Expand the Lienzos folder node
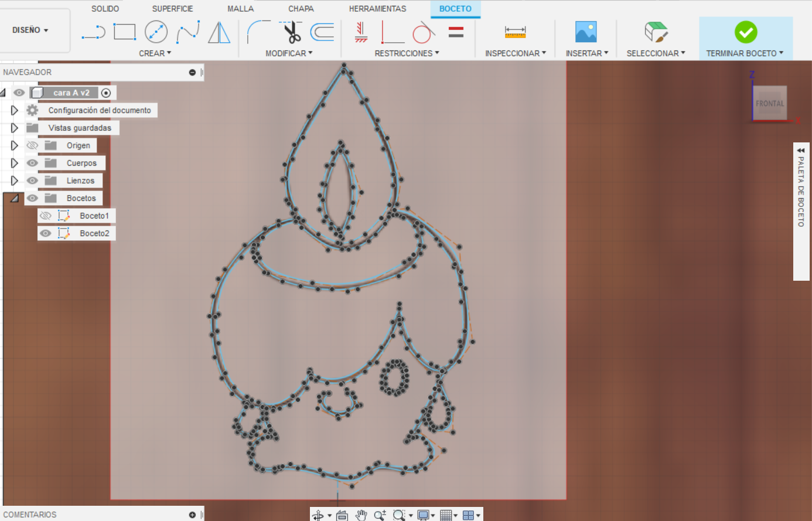This screenshot has width=812, height=521. (x=15, y=181)
